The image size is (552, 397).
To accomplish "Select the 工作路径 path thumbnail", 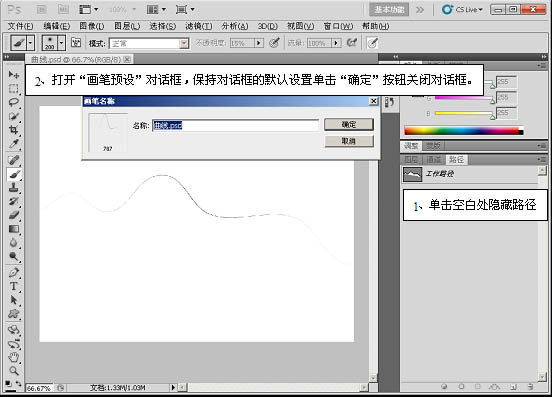I will coord(412,174).
